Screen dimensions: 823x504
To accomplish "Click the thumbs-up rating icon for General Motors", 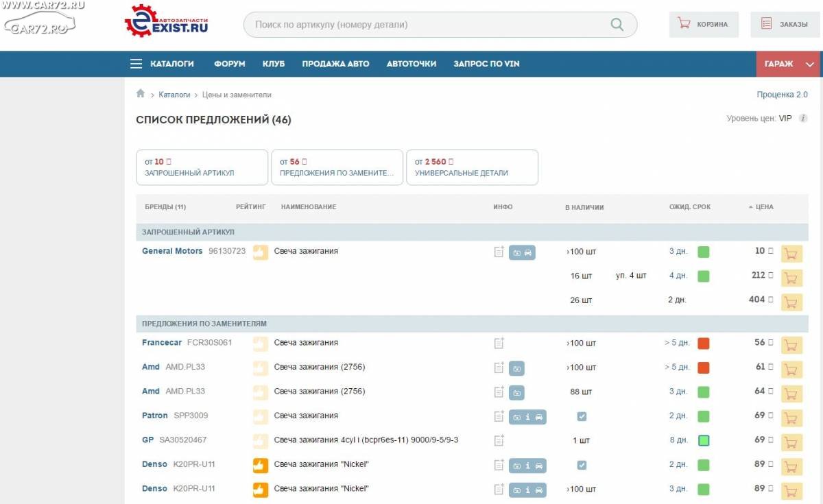I will tap(261, 252).
